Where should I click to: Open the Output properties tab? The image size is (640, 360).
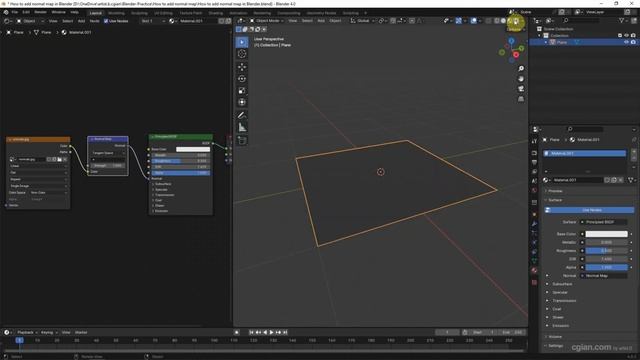pos(534,162)
